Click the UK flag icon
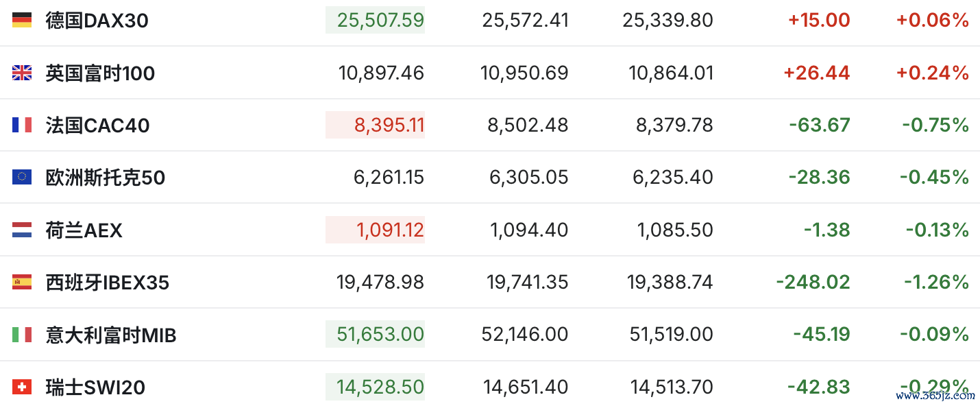The image size is (980, 406). 22,73
